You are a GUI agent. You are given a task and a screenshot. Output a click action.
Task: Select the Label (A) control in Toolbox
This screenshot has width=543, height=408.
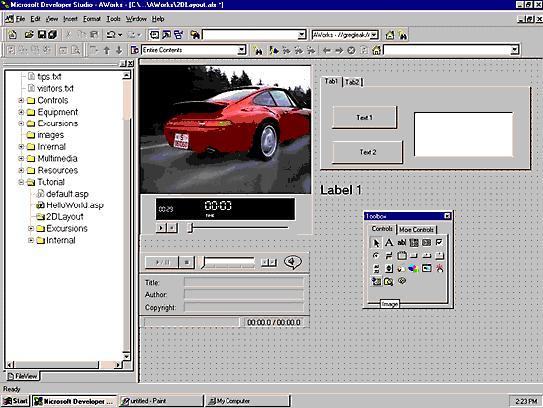[389, 243]
